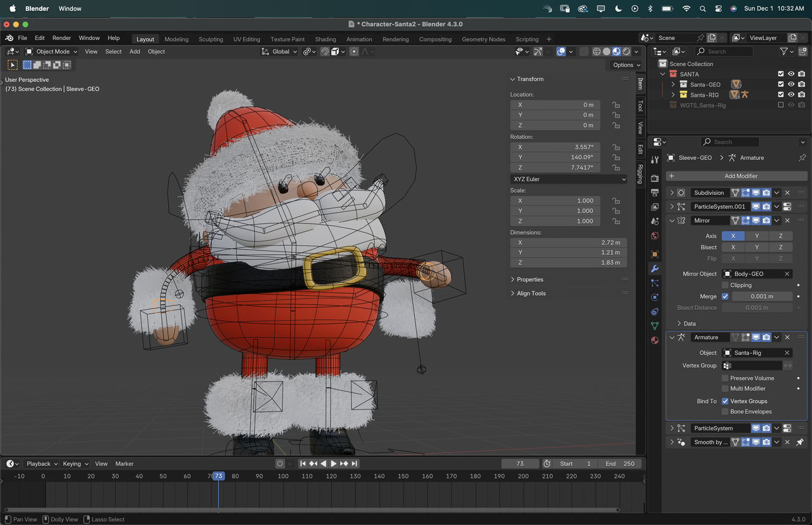
Task: Open the Object Mode dropdown
Action: pos(51,51)
